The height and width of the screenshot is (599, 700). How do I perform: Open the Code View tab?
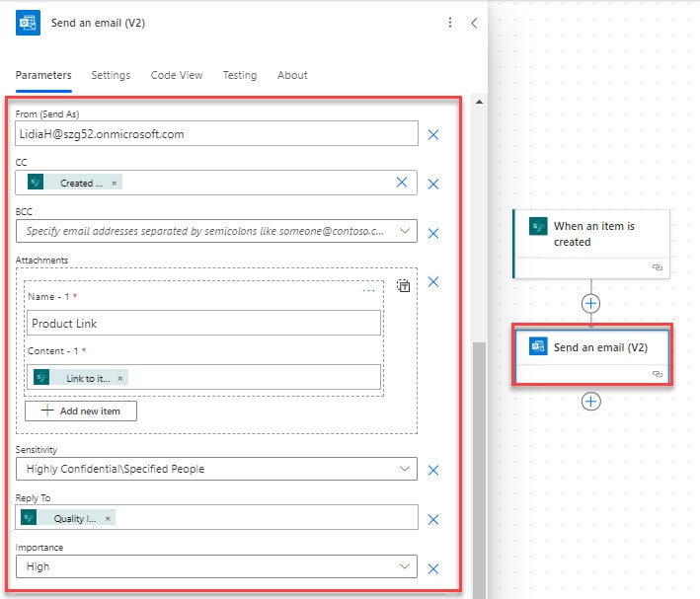pyautogui.click(x=177, y=75)
